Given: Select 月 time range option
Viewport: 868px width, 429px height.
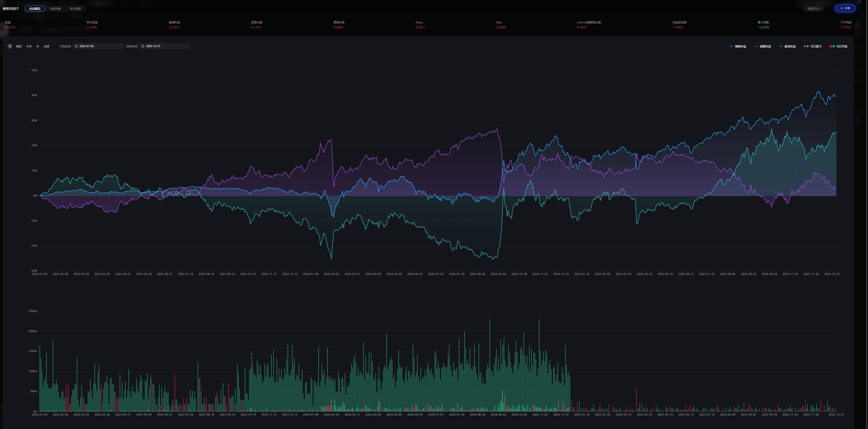Looking at the screenshot, I should pos(10,46).
